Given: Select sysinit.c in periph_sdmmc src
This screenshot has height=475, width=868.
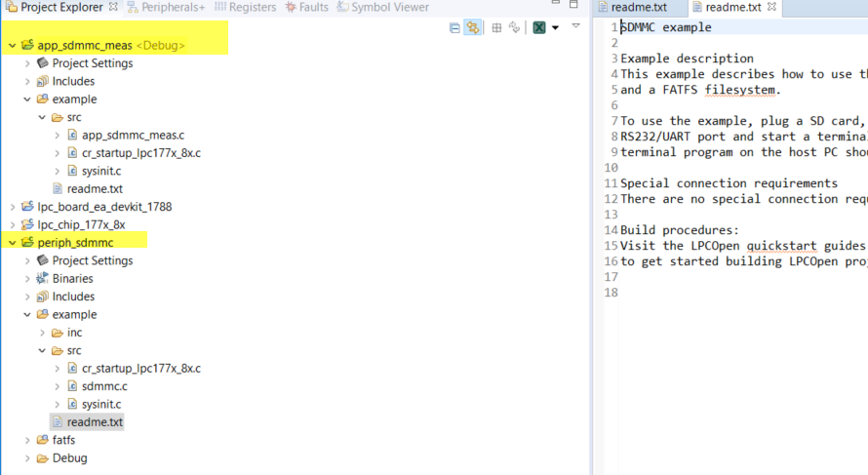Looking at the screenshot, I should pyautogui.click(x=101, y=404).
